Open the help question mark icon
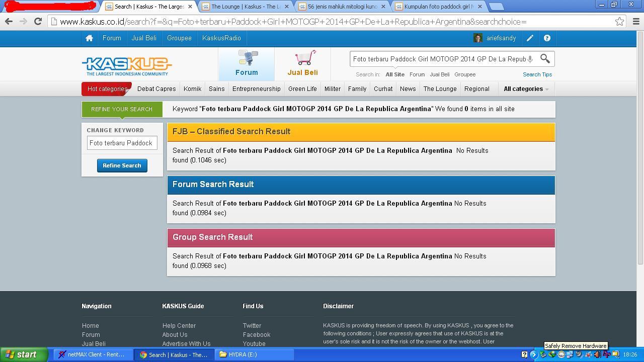Viewport: 644px width, 362px height. click(547, 38)
